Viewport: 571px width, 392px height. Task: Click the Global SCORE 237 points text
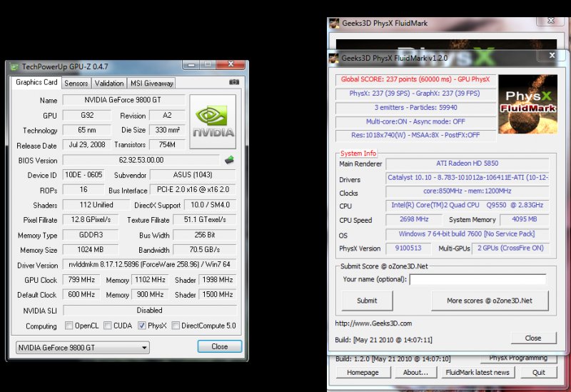point(415,79)
